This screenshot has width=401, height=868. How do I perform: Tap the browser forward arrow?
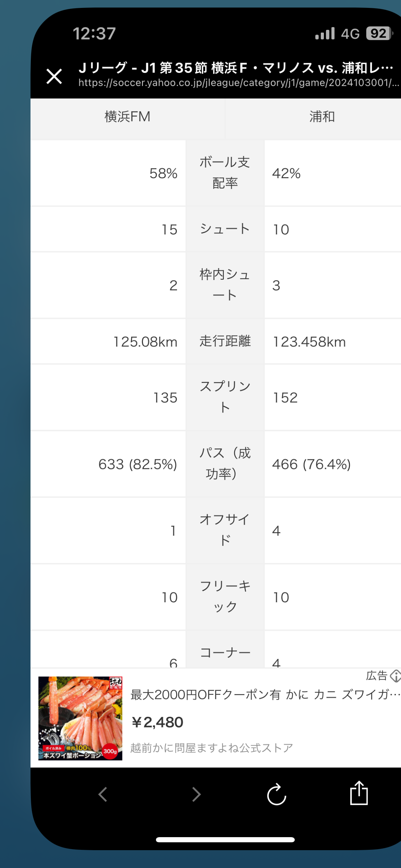[x=196, y=794]
